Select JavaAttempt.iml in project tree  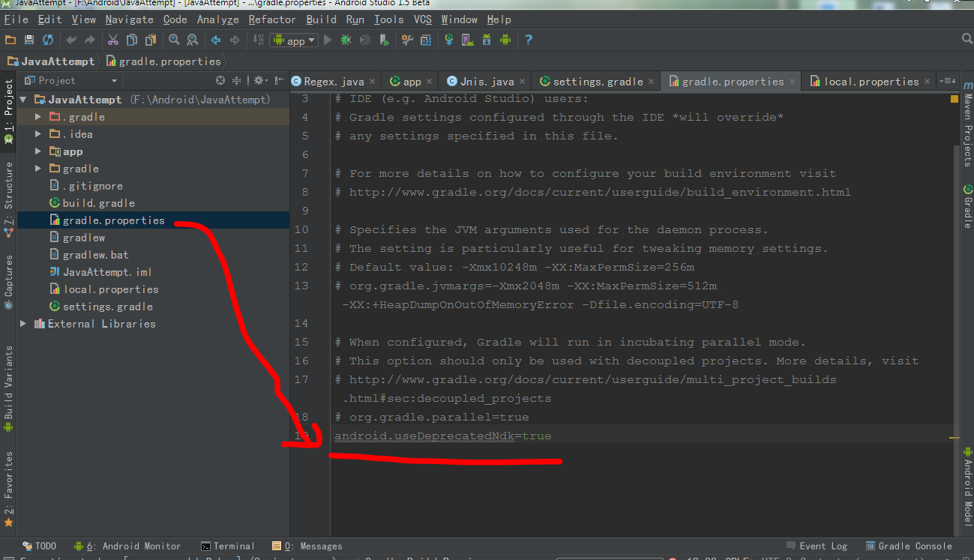106,272
